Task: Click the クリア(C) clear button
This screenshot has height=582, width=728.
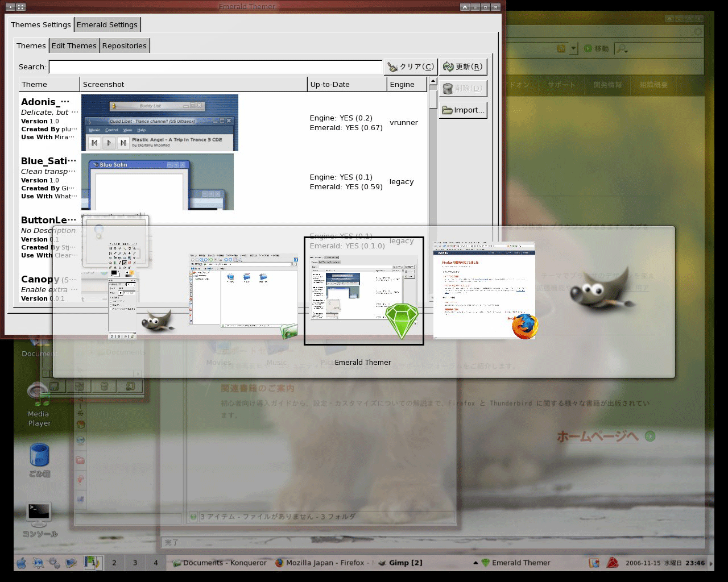Action: coord(411,66)
